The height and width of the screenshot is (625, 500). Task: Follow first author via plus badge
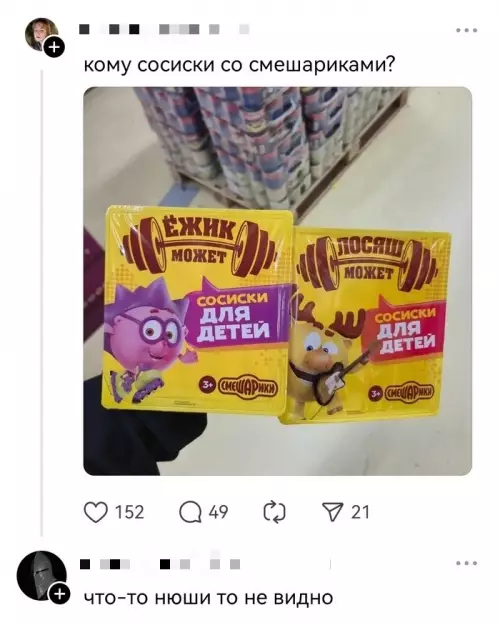click(x=54, y=48)
